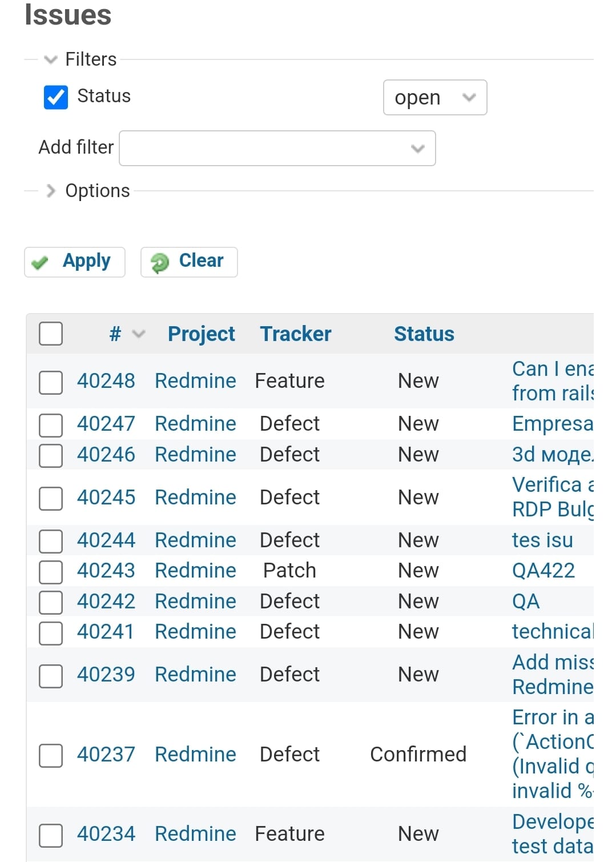
Task: Click the refresh icon inside Clear button
Action: pyautogui.click(x=160, y=262)
